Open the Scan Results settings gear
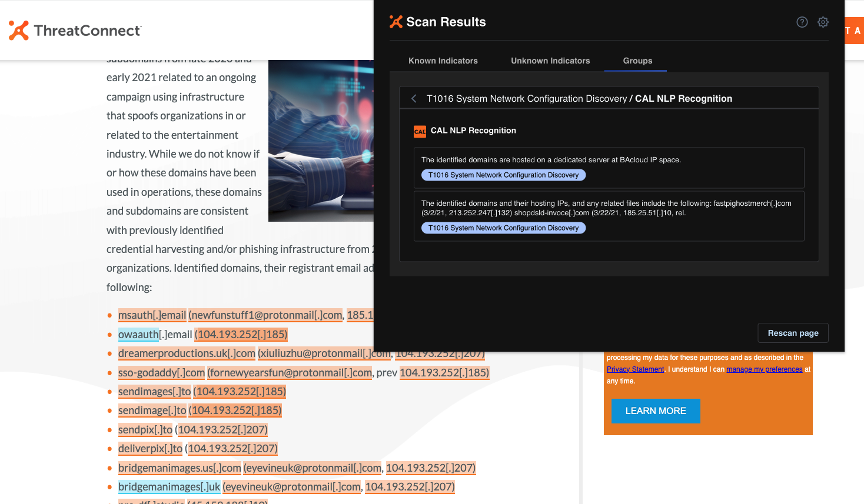Image resolution: width=864 pixels, height=504 pixels. pos(823,22)
